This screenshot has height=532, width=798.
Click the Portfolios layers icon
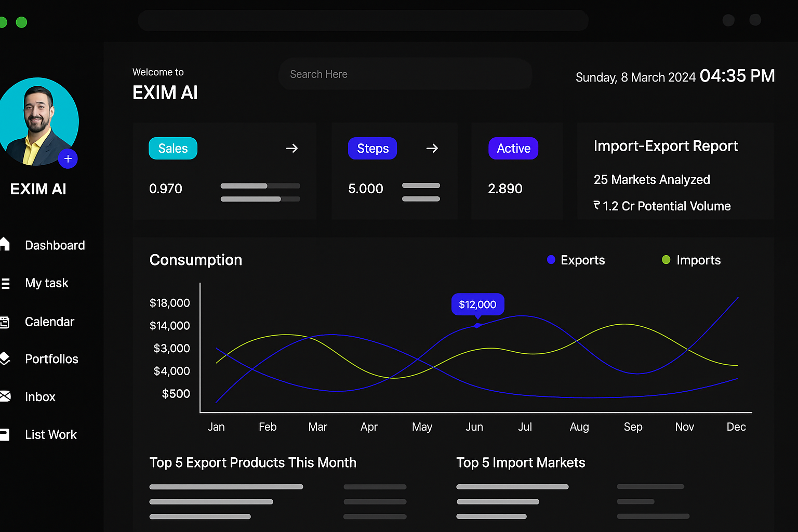tap(5, 359)
